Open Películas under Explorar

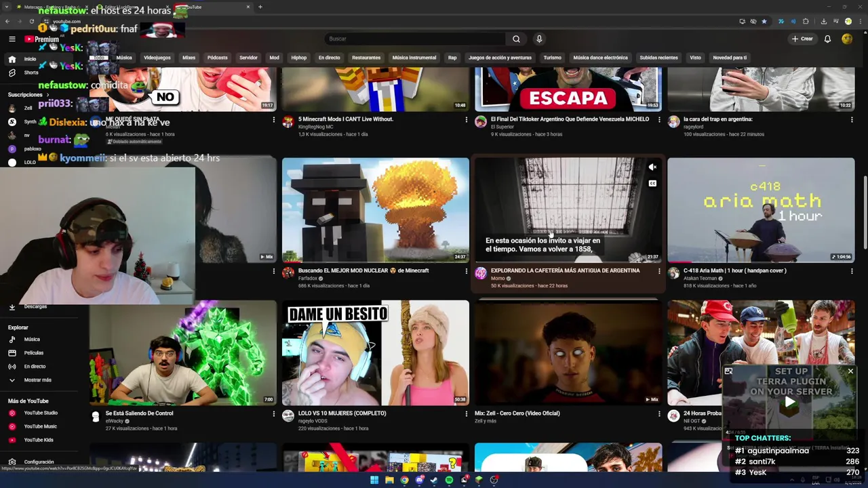pyautogui.click(x=33, y=353)
